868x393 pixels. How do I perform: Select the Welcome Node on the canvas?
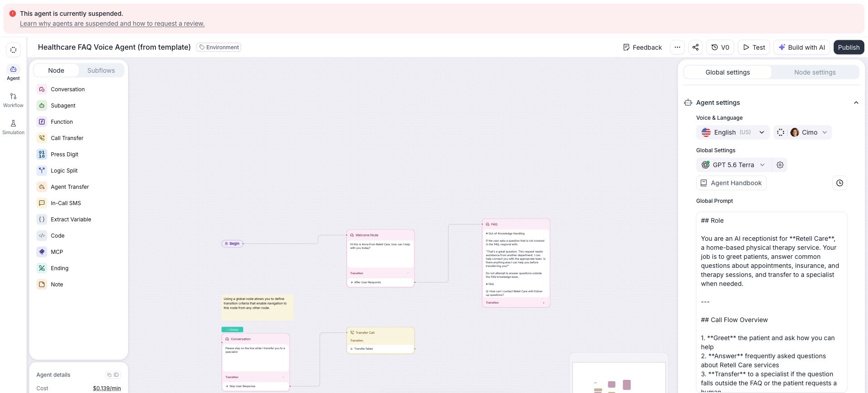point(380,258)
